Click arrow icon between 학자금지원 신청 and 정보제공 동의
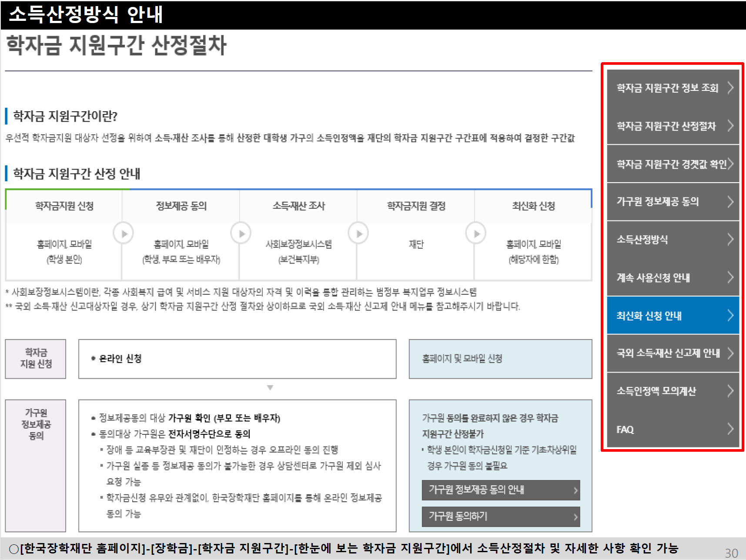The height and width of the screenshot is (560, 746). coord(124,233)
